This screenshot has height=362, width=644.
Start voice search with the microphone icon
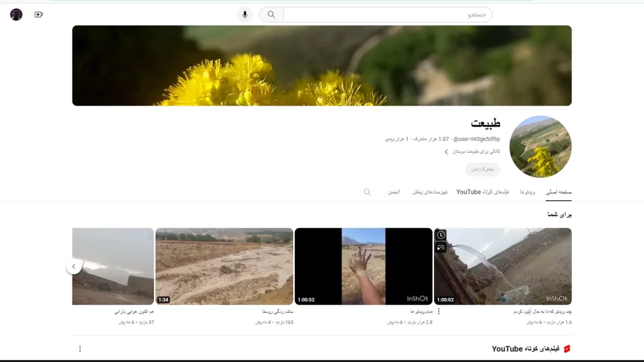(x=245, y=15)
